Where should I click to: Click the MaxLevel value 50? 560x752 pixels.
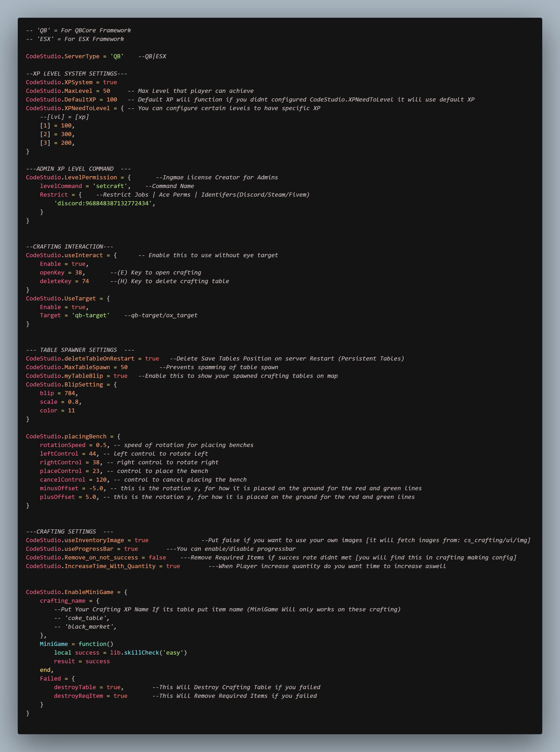click(x=106, y=91)
